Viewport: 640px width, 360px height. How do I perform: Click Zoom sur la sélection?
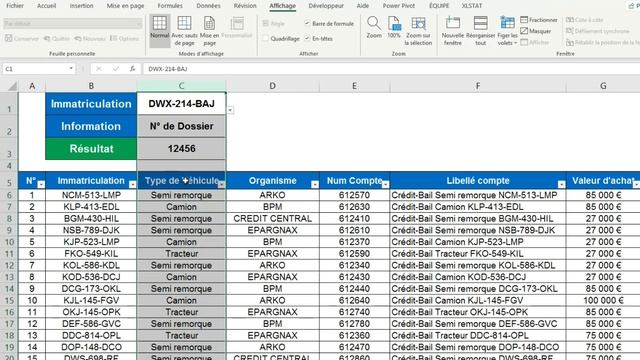click(418, 31)
